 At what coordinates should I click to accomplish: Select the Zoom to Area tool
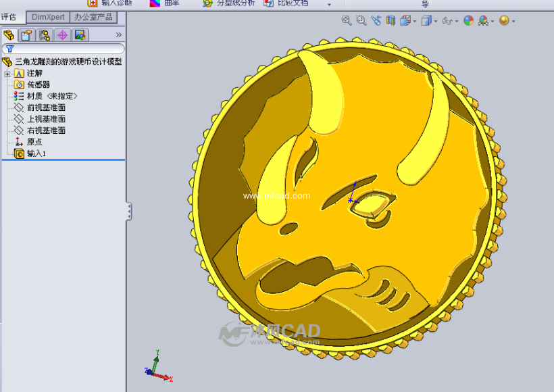click(361, 21)
